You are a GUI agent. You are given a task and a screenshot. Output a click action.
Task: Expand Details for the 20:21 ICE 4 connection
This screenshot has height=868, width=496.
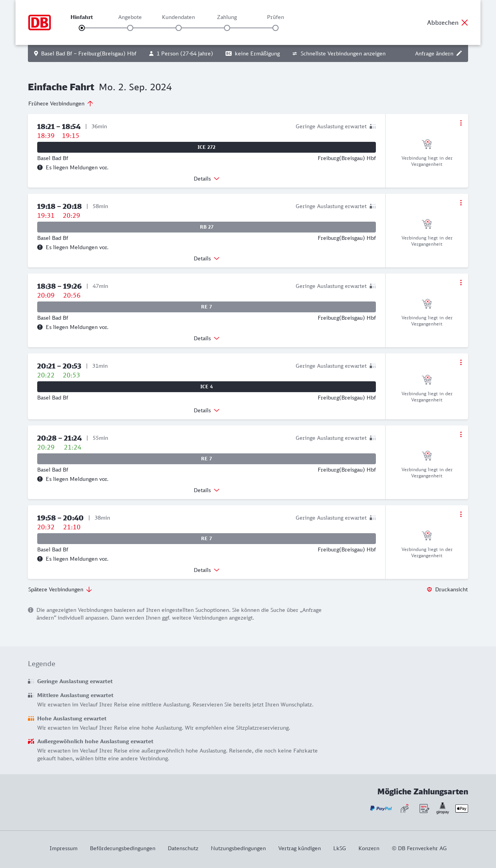click(207, 410)
